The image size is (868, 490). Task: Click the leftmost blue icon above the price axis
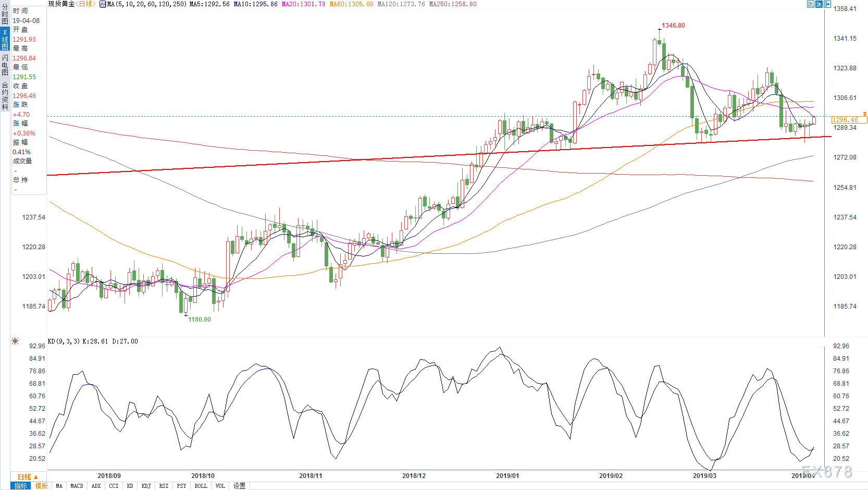811,4
